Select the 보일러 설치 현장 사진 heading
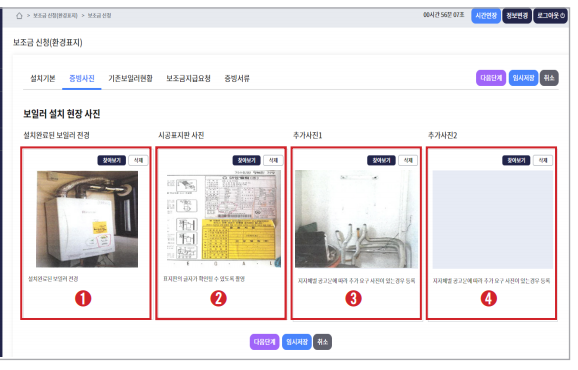 tap(62, 114)
